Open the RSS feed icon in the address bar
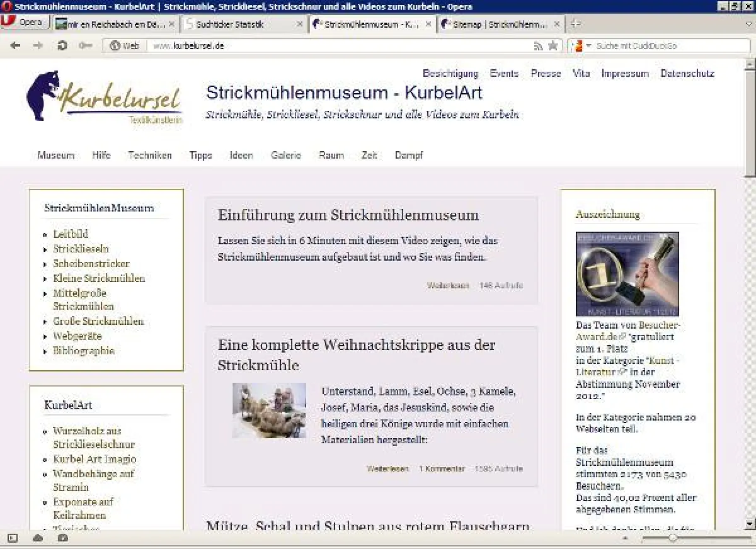 [539, 45]
